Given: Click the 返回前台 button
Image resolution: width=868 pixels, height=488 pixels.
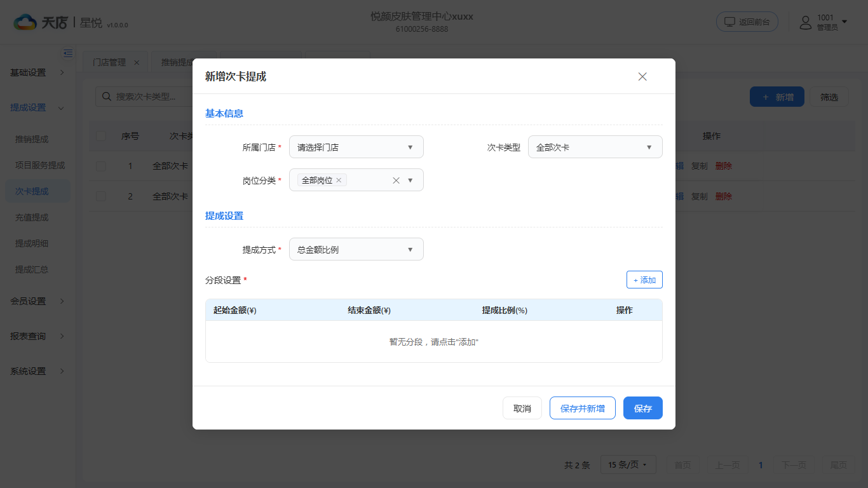Looking at the screenshot, I should coord(747,22).
